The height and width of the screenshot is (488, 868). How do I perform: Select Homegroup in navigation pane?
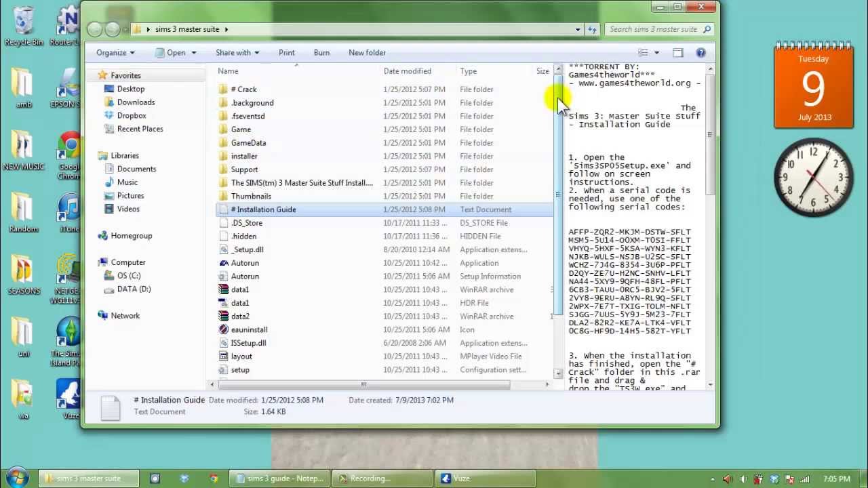(x=131, y=235)
